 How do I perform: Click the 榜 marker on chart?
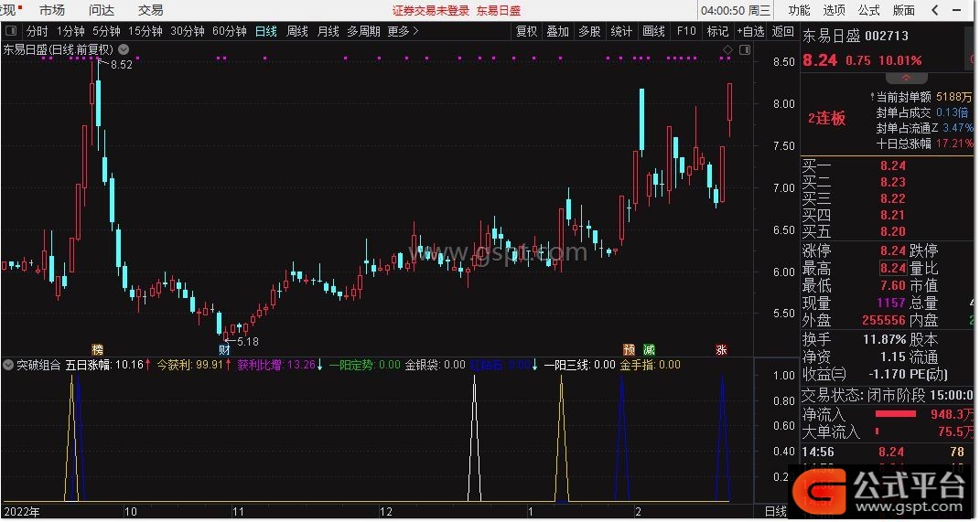(97, 349)
